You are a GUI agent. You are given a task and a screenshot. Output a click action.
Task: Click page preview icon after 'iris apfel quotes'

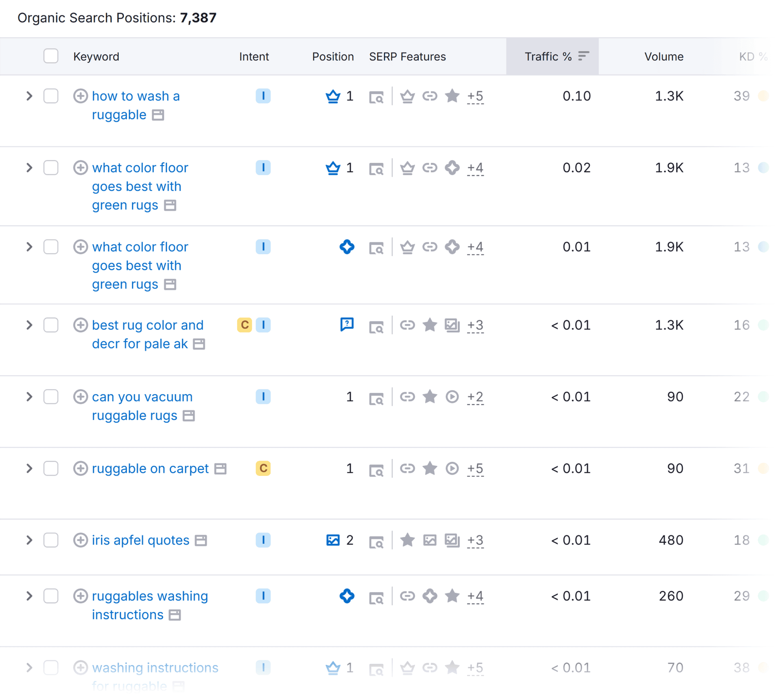tap(201, 541)
